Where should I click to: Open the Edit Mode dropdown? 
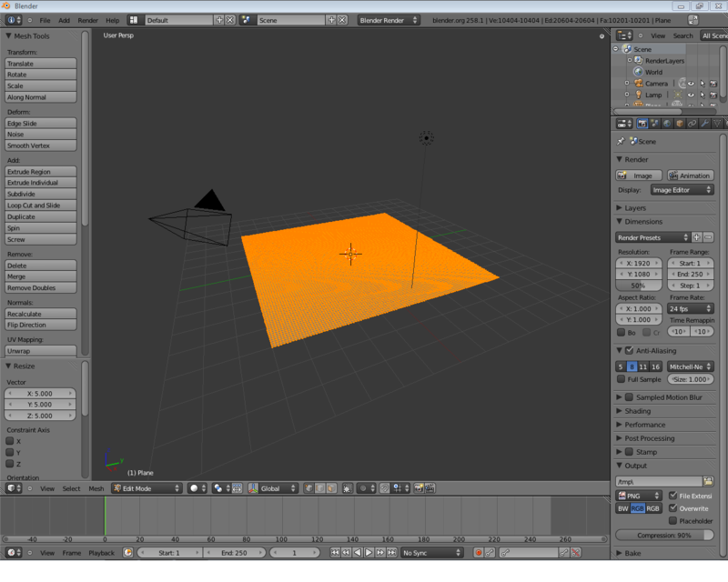click(x=146, y=488)
